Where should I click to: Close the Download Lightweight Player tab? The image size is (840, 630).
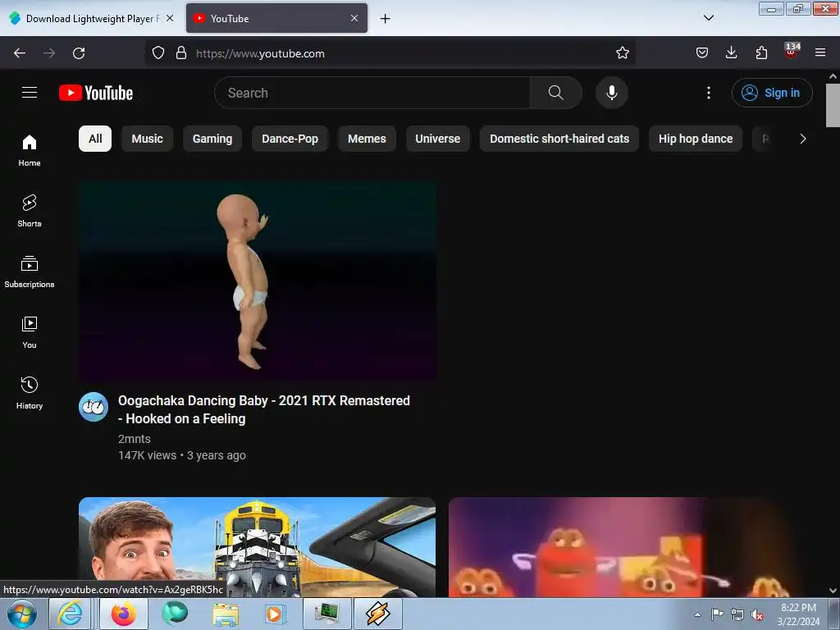pos(170,18)
